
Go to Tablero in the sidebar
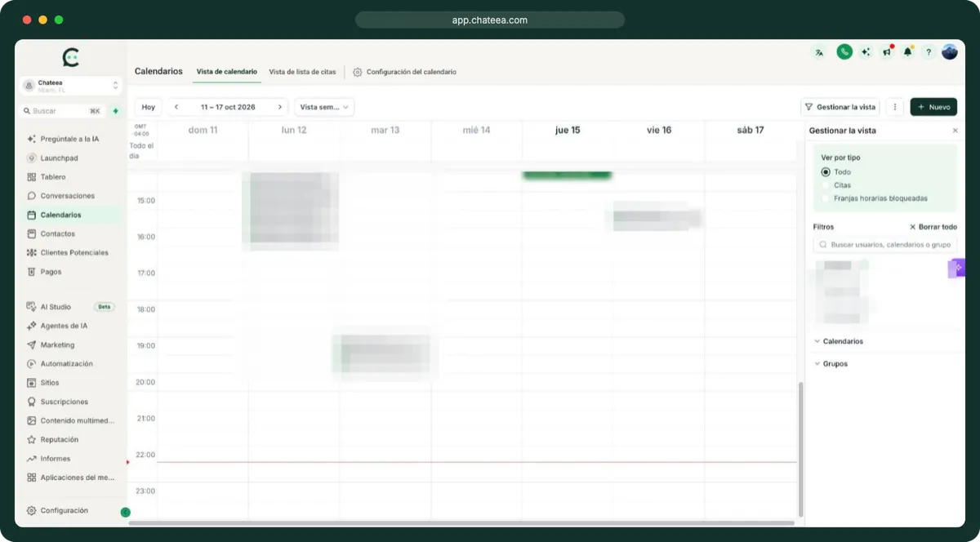click(71, 177)
